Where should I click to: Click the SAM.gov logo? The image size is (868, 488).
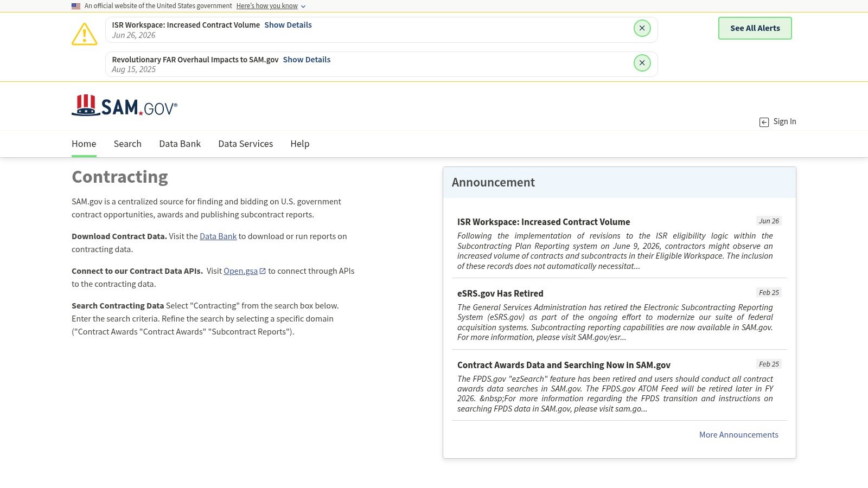coord(124,106)
